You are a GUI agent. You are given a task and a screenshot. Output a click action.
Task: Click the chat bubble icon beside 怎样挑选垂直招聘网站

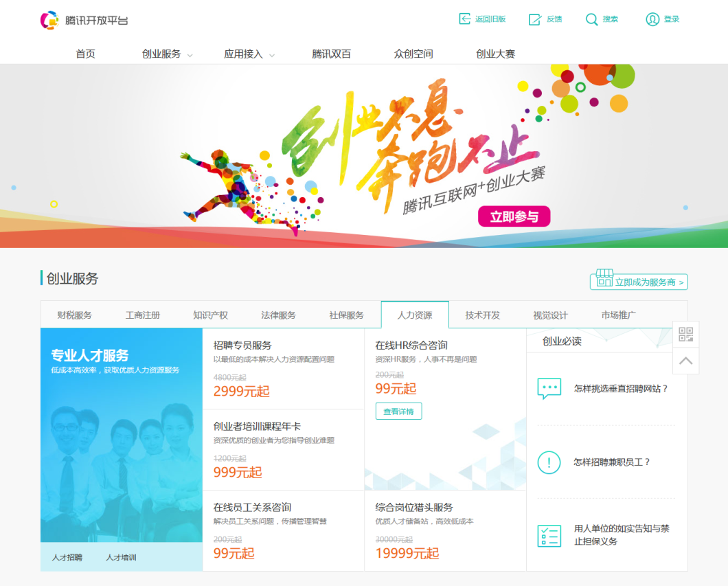[x=549, y=389]
